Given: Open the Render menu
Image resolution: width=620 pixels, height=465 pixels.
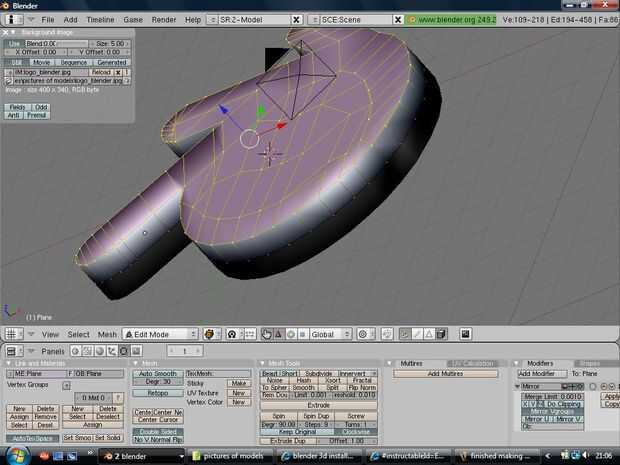Looking at the screenshot, I should point(164,19).
